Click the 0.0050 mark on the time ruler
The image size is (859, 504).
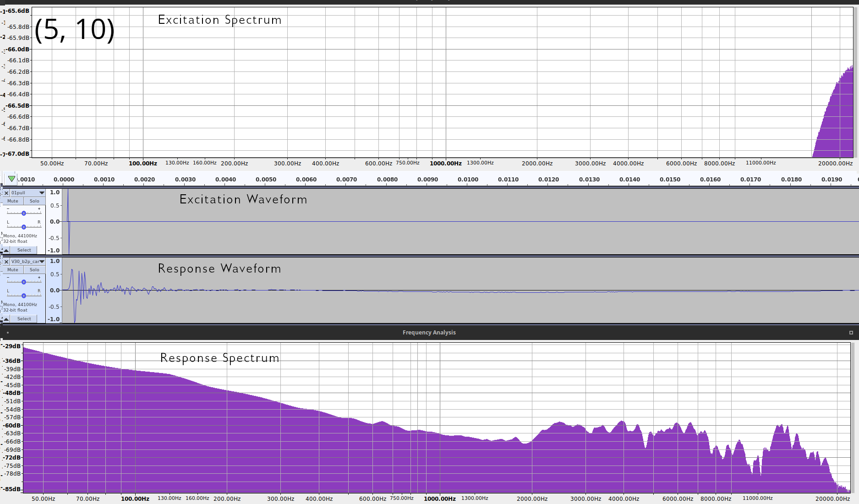[x=266, y=180]
